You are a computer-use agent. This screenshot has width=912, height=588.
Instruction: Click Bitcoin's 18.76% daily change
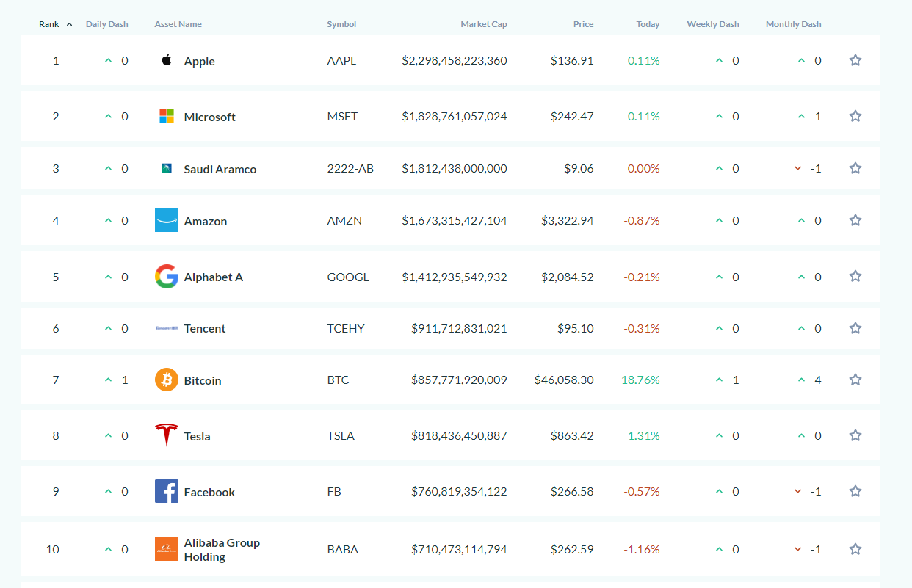(x=641, y=380)
